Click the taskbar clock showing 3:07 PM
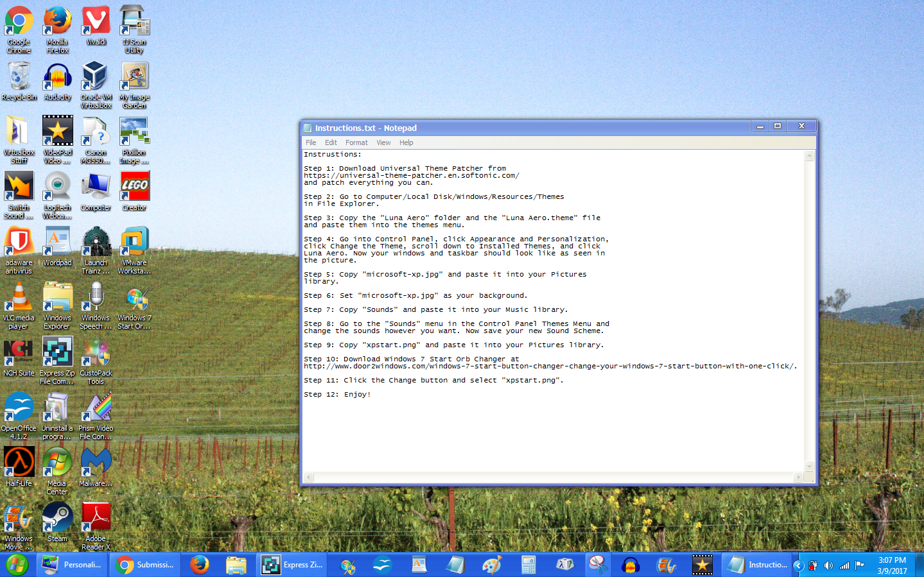The width and height of the screenshot is (924, 577). [x=892, y=565]
